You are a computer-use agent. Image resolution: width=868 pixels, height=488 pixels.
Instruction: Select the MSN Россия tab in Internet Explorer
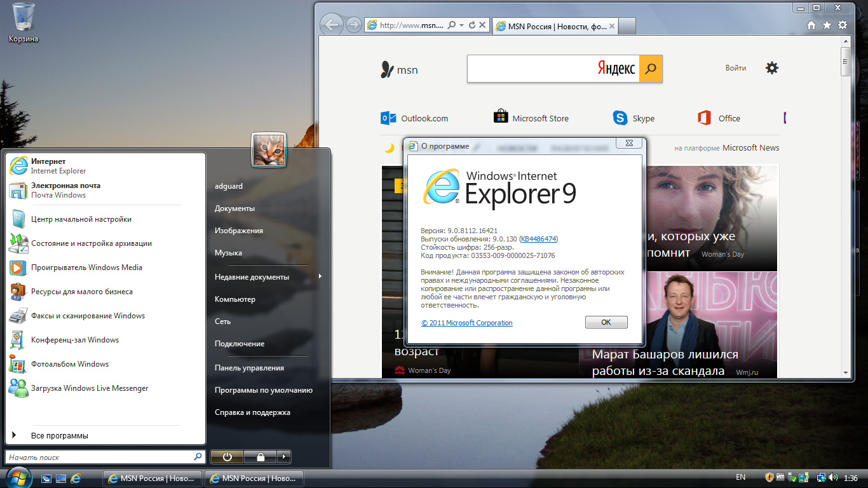[x=555, y=27]
